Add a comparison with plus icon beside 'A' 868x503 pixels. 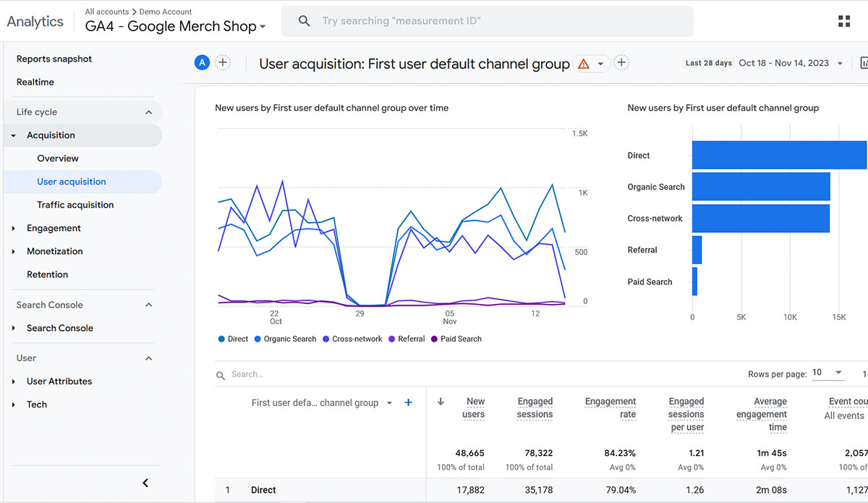[223, 63]
